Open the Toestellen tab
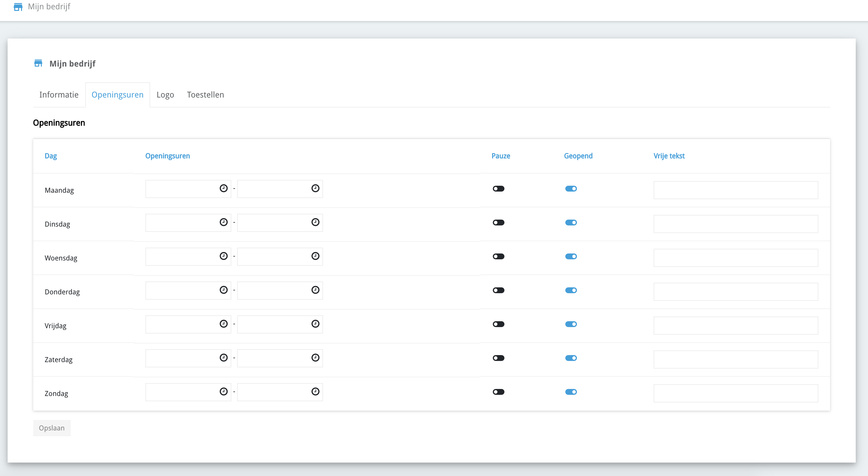Viewport: 868px width, 476px height. (x=205, y=95)
